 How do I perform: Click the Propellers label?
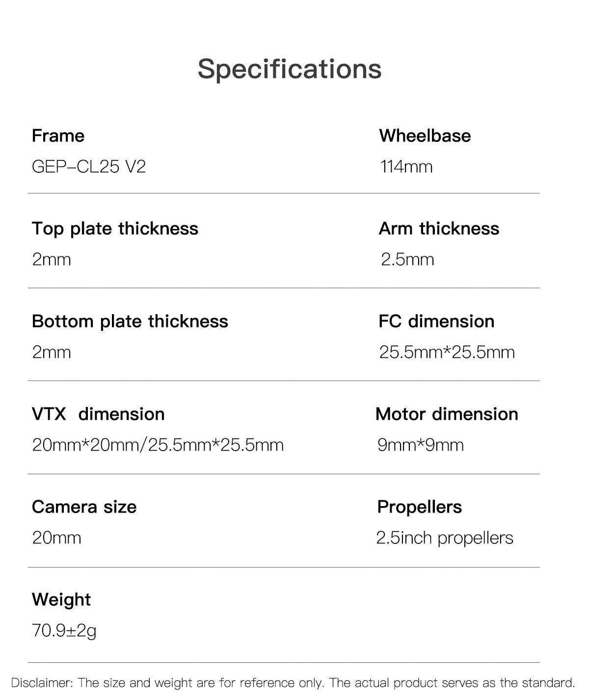(420, 508)
